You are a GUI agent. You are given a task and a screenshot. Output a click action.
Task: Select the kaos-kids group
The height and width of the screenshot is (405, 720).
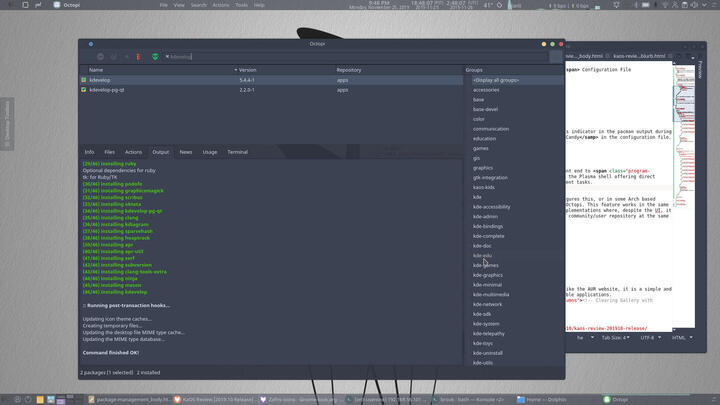pyautogui.click(x=484, y=187)
